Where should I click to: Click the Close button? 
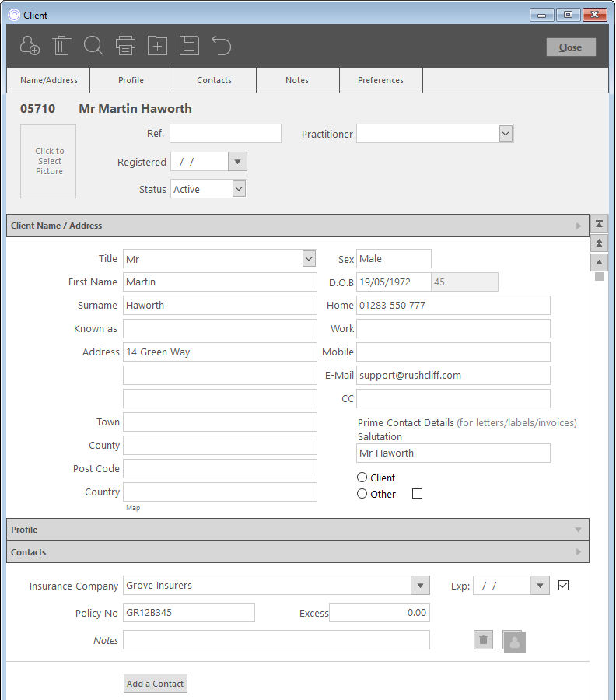click(571, 47)
